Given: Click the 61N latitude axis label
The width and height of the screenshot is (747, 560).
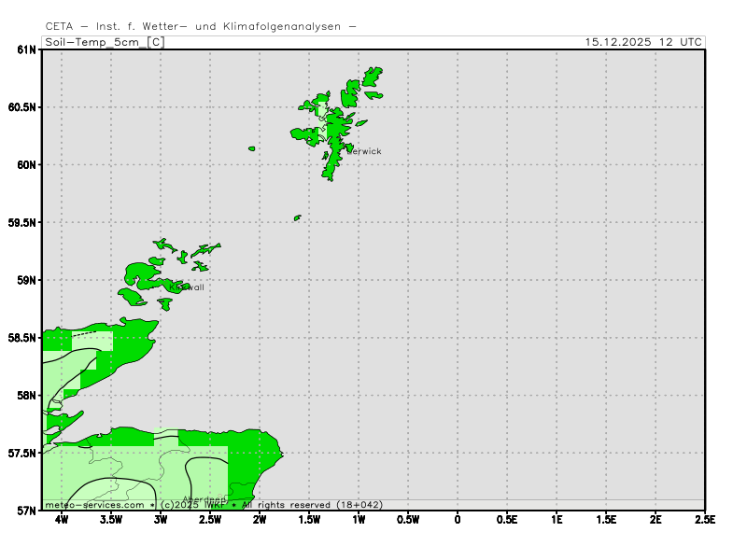Looking at the screenshot, I should pyautogui.click(x=26, y=49).
